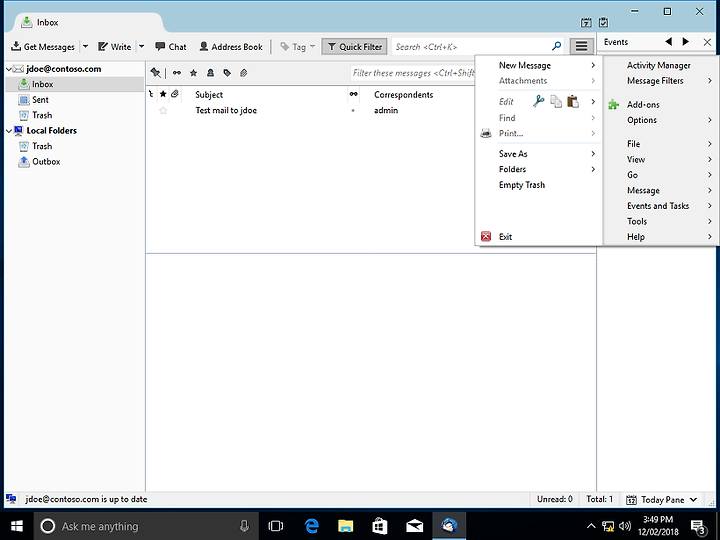Expand the File submenu

660,144
